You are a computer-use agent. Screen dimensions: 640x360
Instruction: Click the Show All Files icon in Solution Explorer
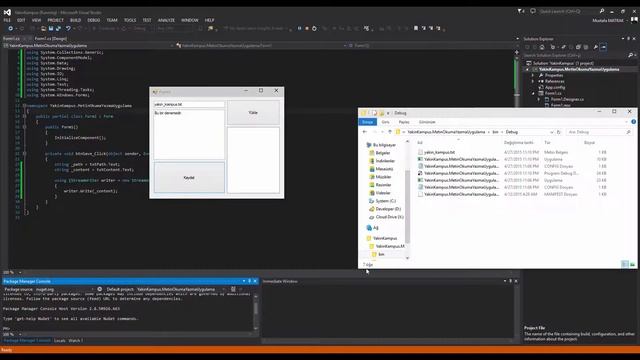point(586,47)
